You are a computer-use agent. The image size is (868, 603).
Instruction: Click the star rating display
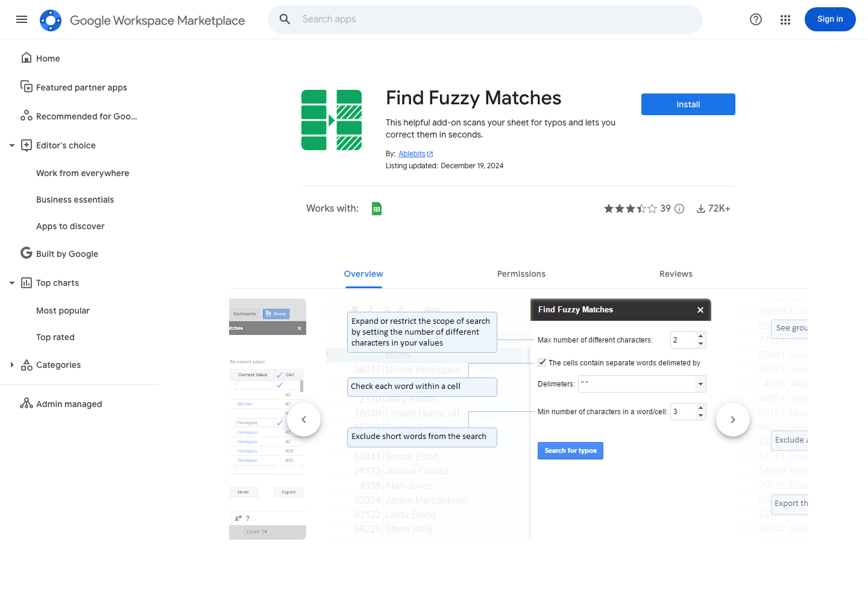(x=630, y=209)
